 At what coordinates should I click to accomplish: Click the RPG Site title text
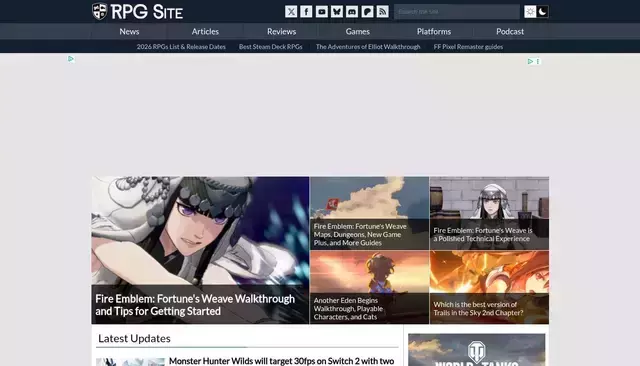147,12
